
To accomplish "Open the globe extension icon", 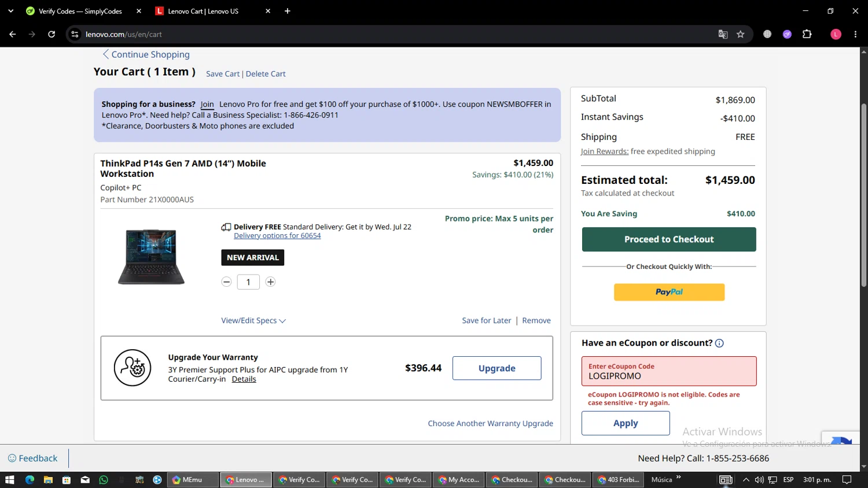I will (x=767, y=34).
